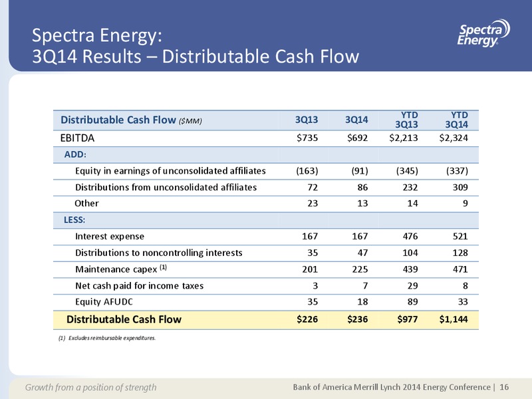Click the '13' cell in Other row
The image size is (532, 399).
tap(362, 203)
